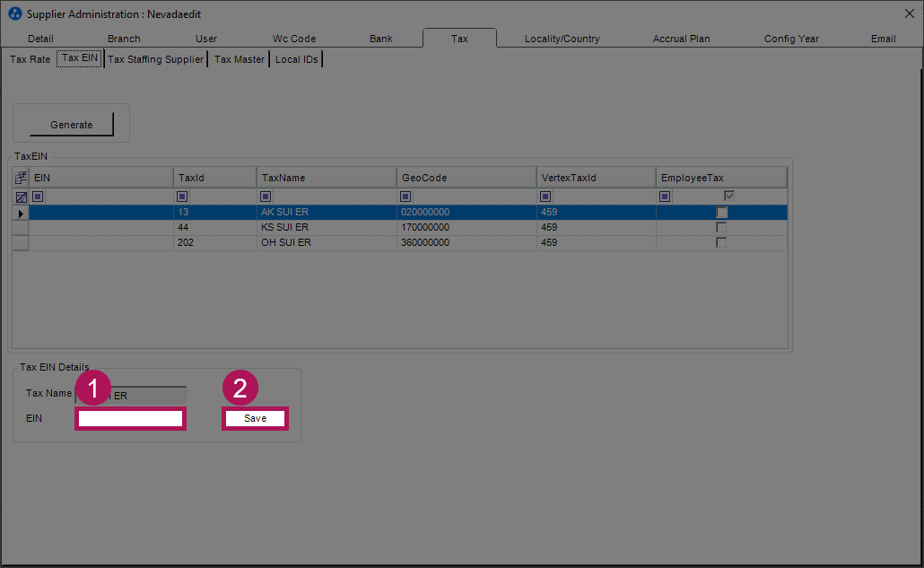
Task: Open the TaxName column filter operator icon
Action: 266,197
